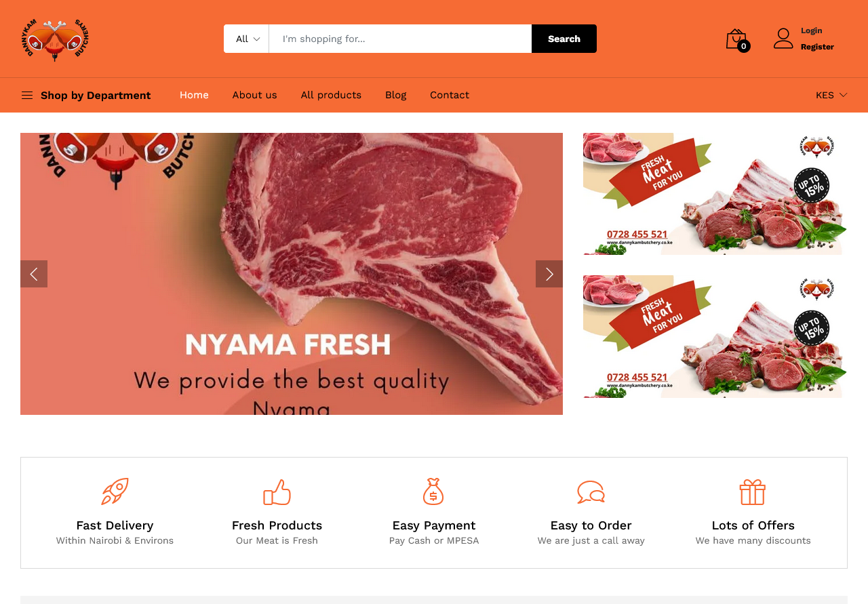Click the Fast Delivery rocket icon
Viewport: 868px width, 604px height.
pos(115,491)
